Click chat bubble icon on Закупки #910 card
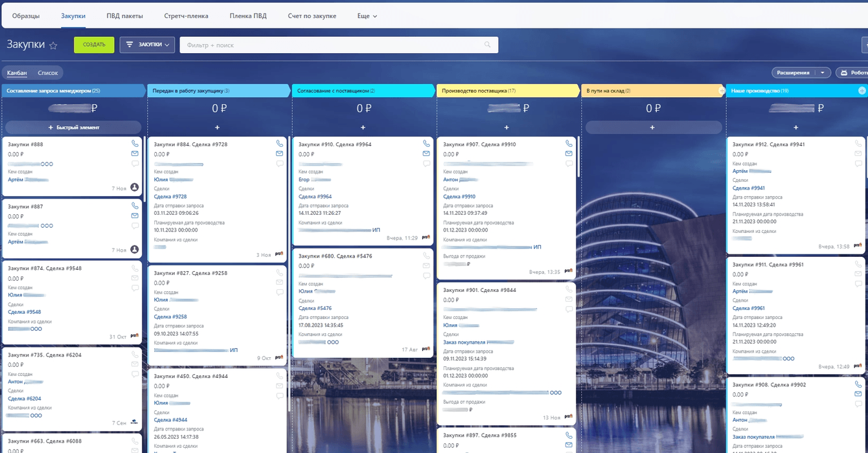 point(426,164)
